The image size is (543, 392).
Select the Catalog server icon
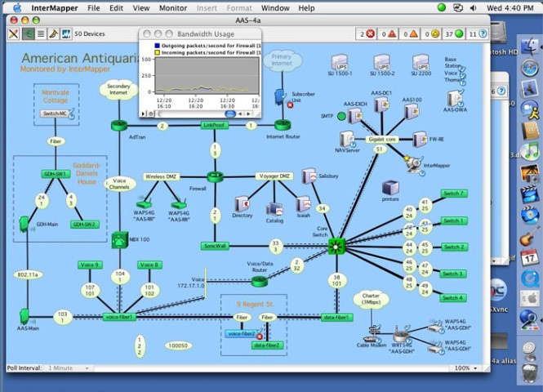coord(274,209)
